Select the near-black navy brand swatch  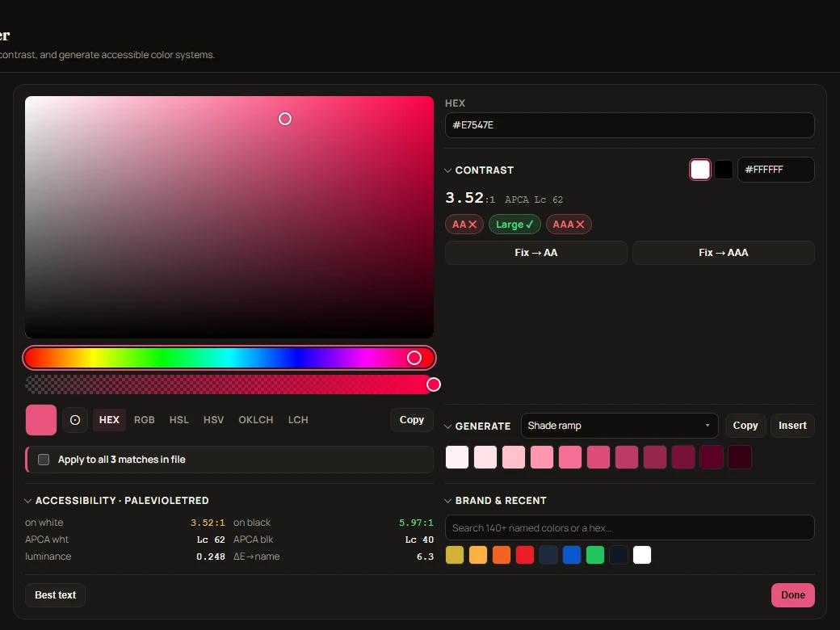coord(618,555)
